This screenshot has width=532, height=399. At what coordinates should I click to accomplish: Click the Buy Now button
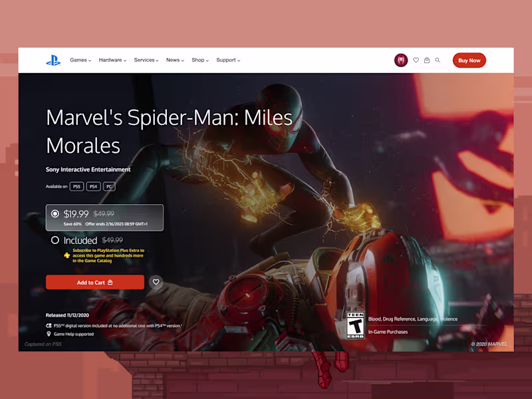(469, 61)
